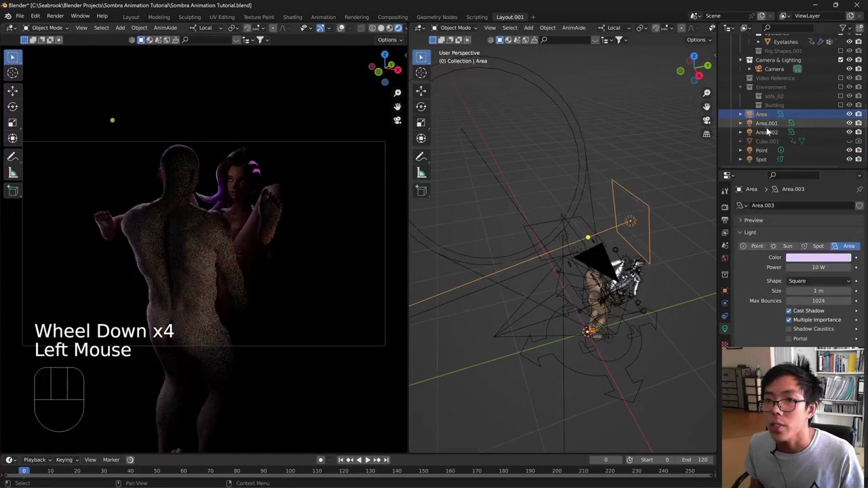
Task: Click the pan hand icon in right viewport
Action: (x=707, y=106)
